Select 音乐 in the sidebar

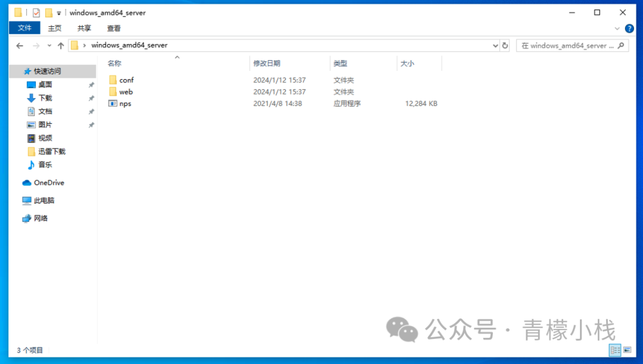click(45, 165)
